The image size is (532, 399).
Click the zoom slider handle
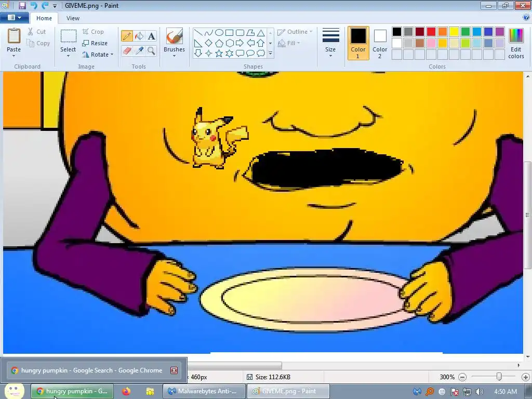(499, 377)
